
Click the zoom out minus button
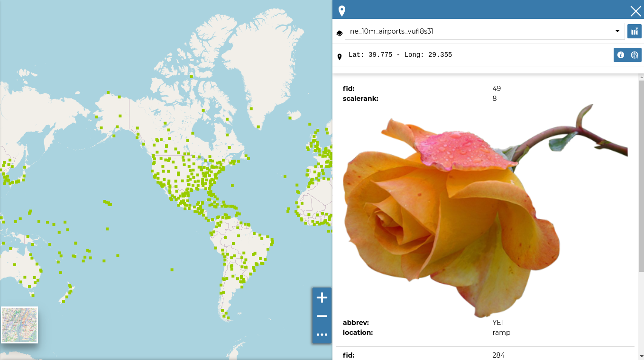[x=322, y=316]
